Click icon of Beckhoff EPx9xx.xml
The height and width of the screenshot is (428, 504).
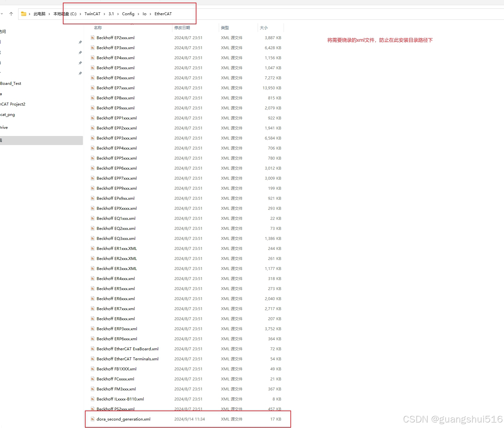tap(93, 198)
